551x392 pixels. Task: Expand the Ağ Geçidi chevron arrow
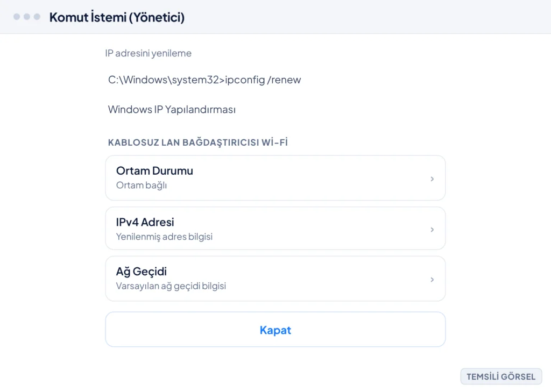tap(432, 280)
